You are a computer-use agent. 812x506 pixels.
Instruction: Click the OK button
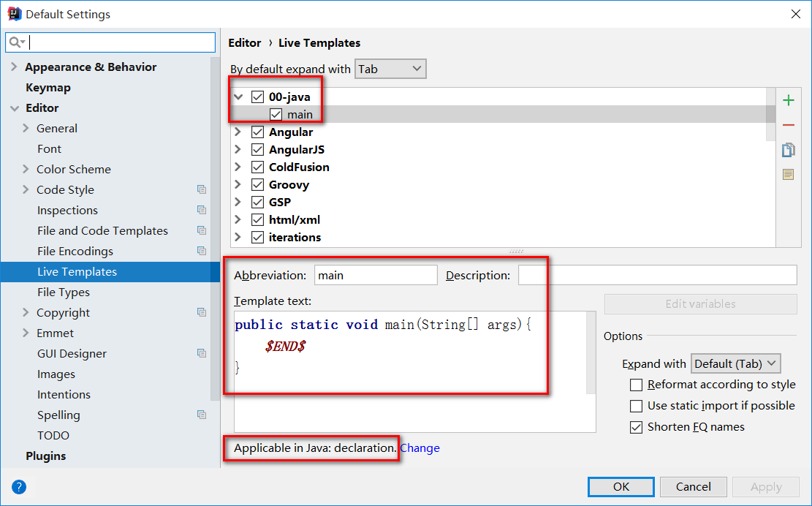(x=621, y=487)
